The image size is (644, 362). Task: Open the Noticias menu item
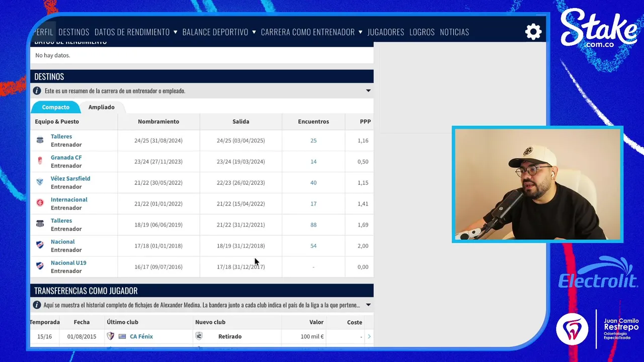[454, 32]
